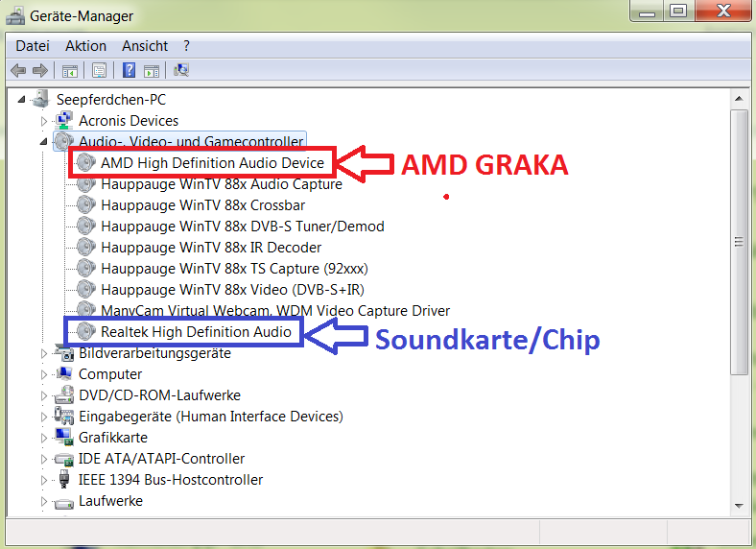Expand the Bildverarbeitungsgeräte node
Screen dimensions: 756x549
pyautogui.click(x=44, y=353)
